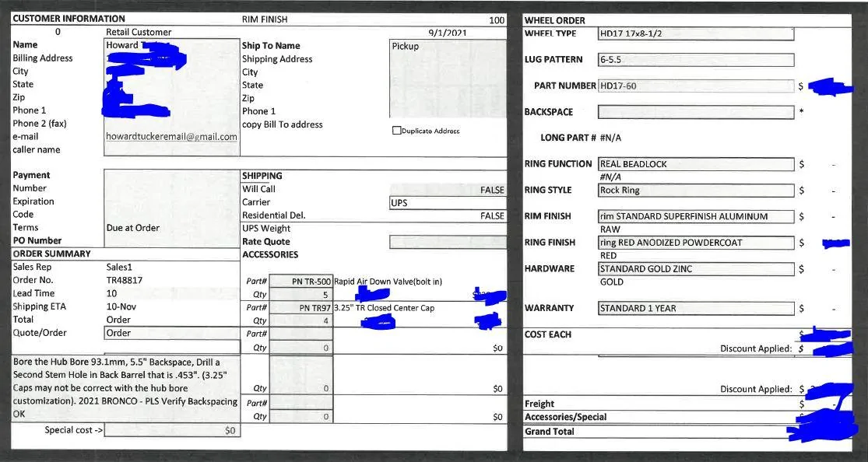Select the LUG PATTERN field 6-5.5
868x462 pixels.
point(696,60)
